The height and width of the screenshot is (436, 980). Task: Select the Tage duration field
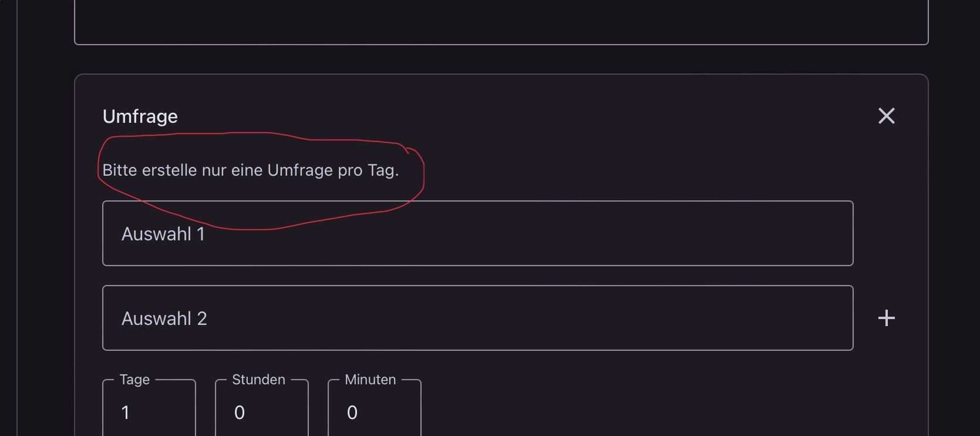(149, 412)
